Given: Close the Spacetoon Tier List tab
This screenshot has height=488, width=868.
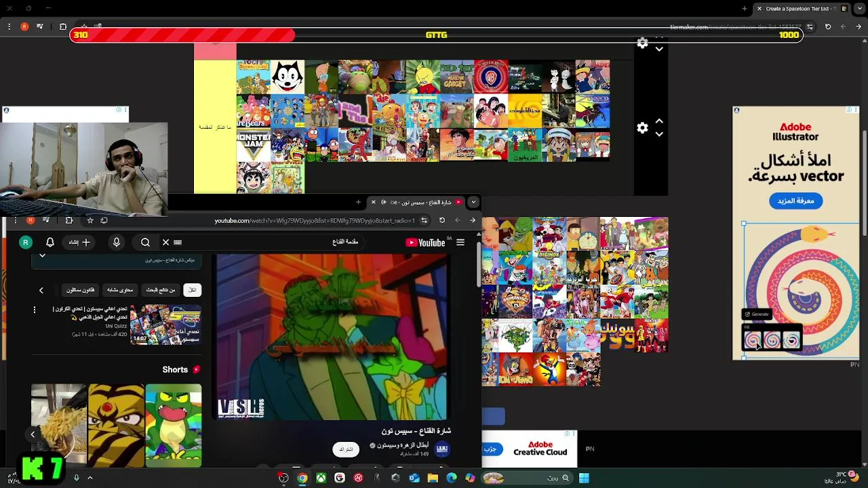Looking at the screenshot, I should click(x=759, y=9).
